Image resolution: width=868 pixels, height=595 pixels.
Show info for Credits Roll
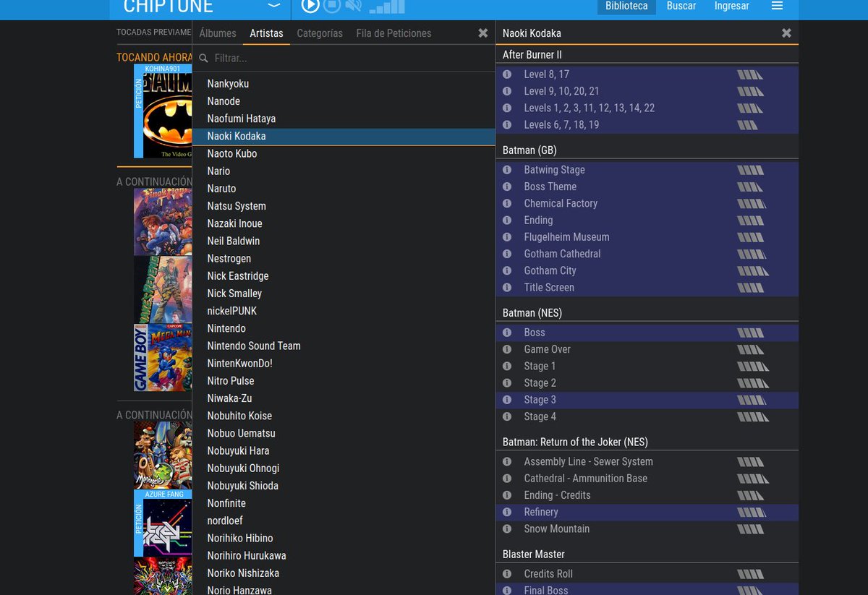tap(507, 574)
